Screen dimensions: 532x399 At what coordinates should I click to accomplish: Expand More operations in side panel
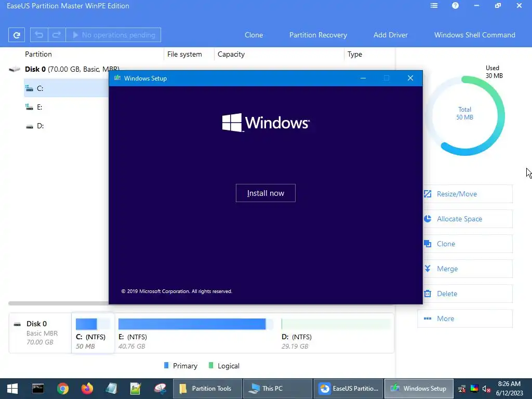465,318
